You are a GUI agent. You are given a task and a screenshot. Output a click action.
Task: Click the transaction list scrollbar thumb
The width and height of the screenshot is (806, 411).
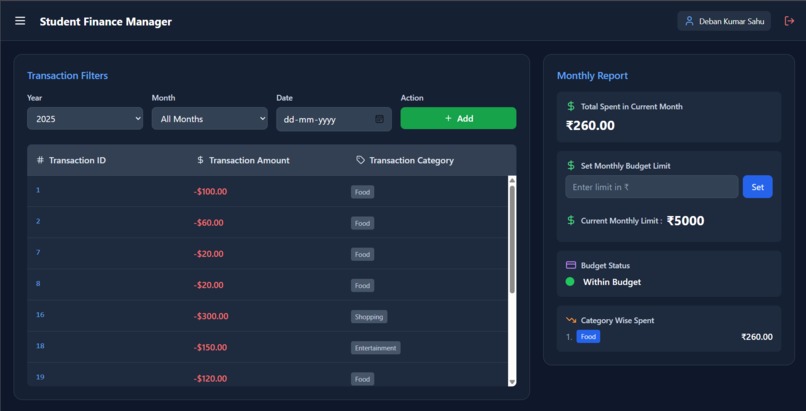(x=512, y=239)
